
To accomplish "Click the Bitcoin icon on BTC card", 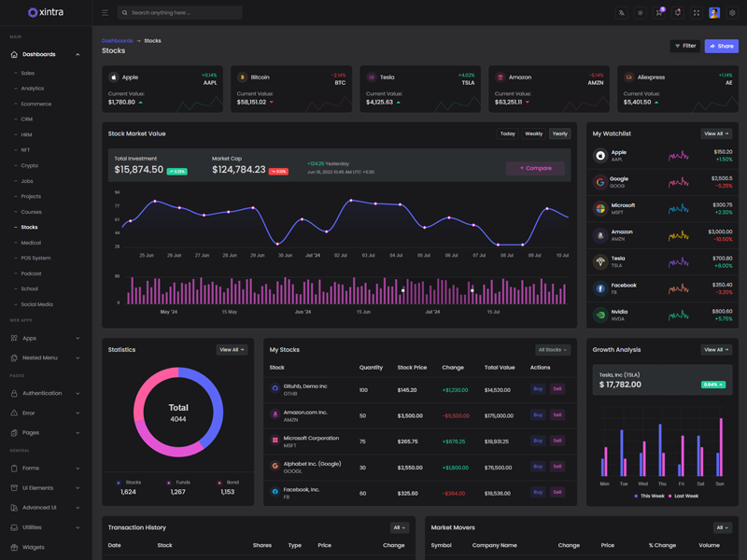I will tap(242, 77).
